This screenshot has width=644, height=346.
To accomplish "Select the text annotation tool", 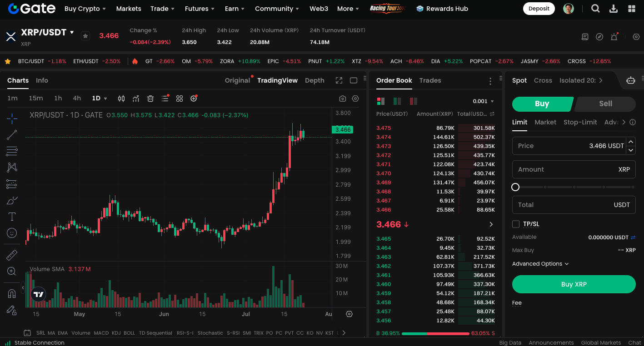I will [12, 217].
